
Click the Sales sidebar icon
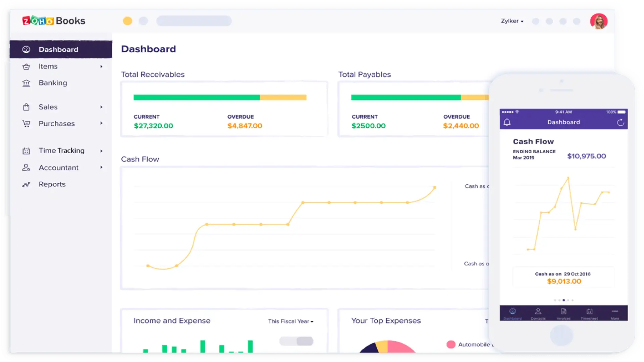point(26,107)
